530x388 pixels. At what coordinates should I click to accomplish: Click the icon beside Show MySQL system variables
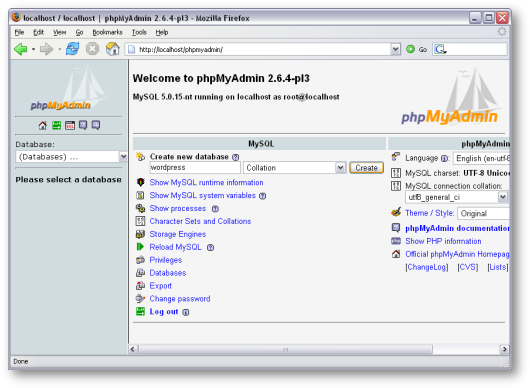140,195
